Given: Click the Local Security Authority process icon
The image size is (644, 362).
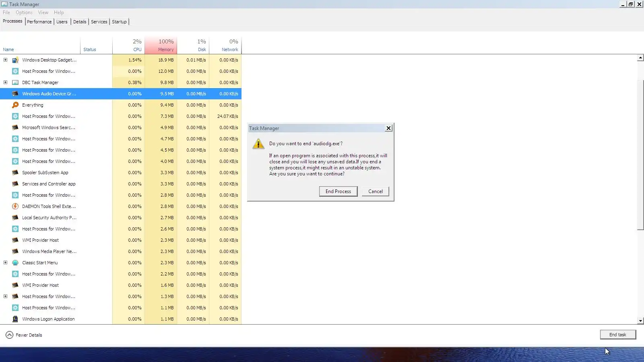Looking at the screenshot, I should [x=15, y=218].
